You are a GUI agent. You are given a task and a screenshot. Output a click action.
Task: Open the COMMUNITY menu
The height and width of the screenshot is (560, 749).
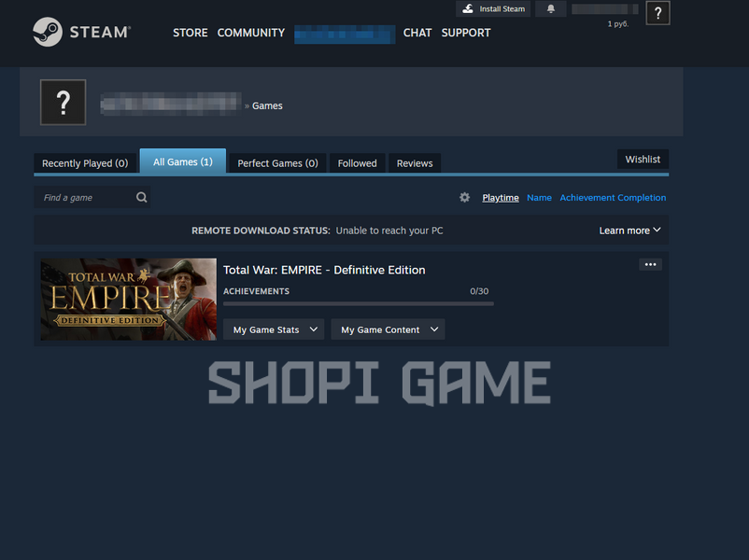click(x=251, y=33)
